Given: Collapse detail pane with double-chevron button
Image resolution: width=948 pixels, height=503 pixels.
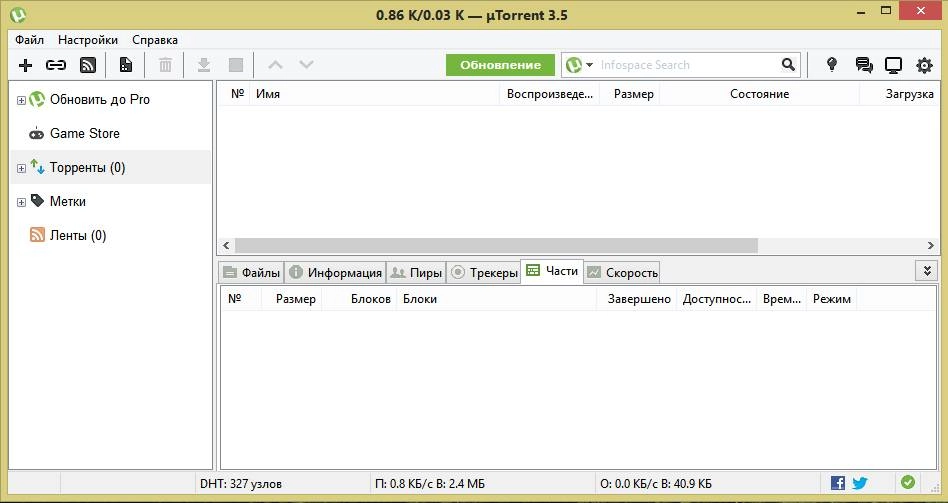Looking at the screenshot, I should (x=927, y=271).
